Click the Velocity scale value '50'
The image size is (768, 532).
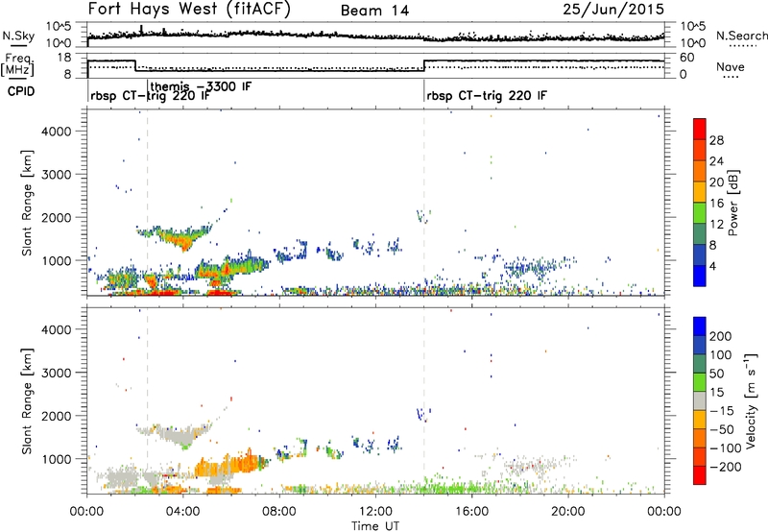[x=716, y=374]
